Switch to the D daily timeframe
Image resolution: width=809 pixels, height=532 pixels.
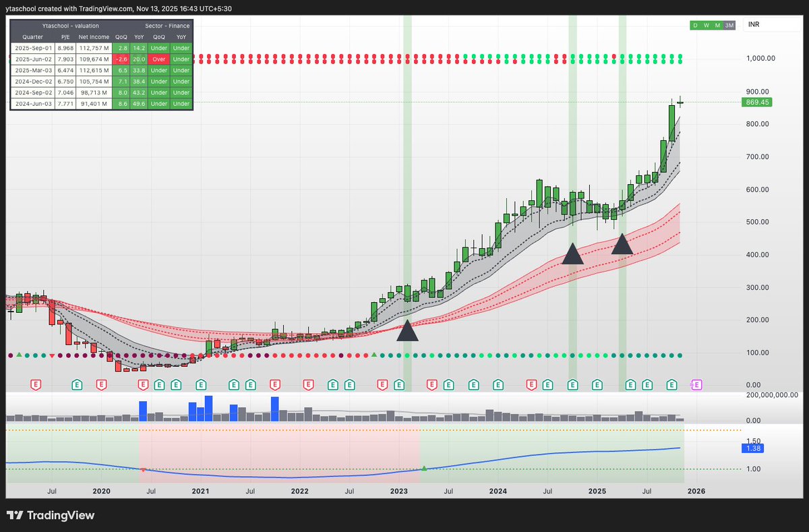(694, 25)
